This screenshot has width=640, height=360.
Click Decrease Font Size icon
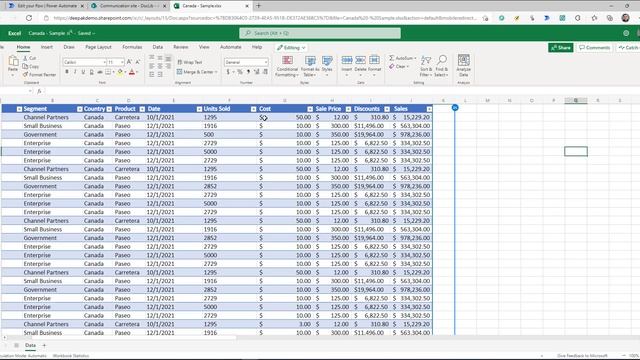click(138, 62)
